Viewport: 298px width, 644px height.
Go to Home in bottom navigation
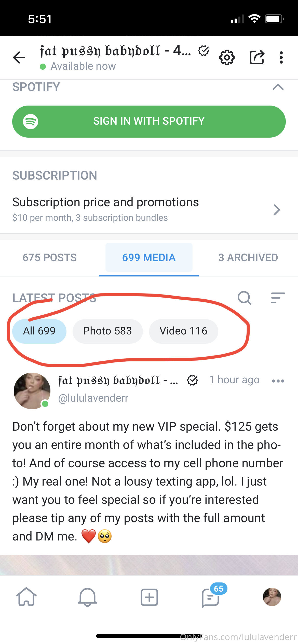[x=26, y=597]
